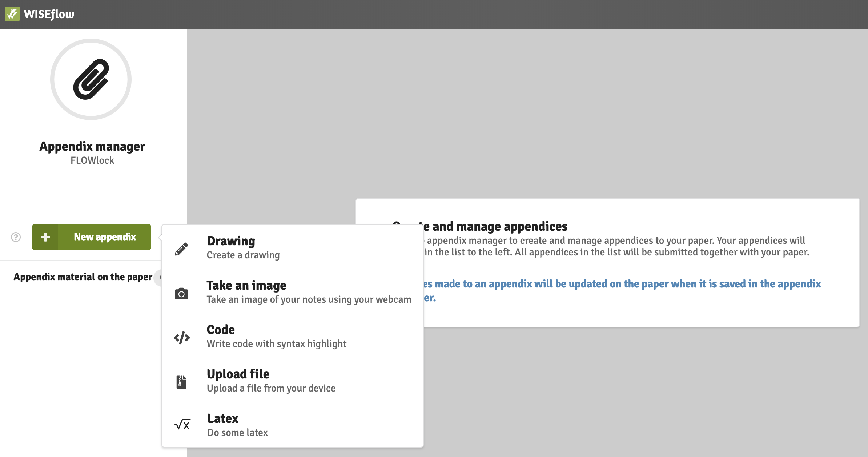Open the help question mark icon
Screen dimensions: 868x457
16,237
